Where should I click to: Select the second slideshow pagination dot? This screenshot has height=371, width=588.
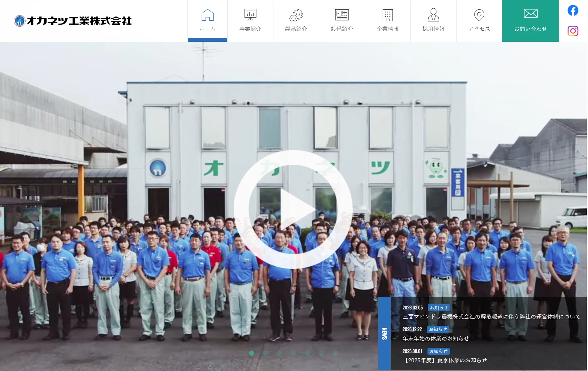coord(265,353)
